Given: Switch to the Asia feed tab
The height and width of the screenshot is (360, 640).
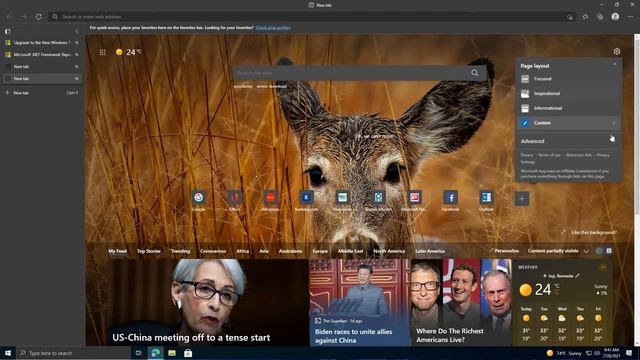Looking at the screenshot, I should click(264, 251).
